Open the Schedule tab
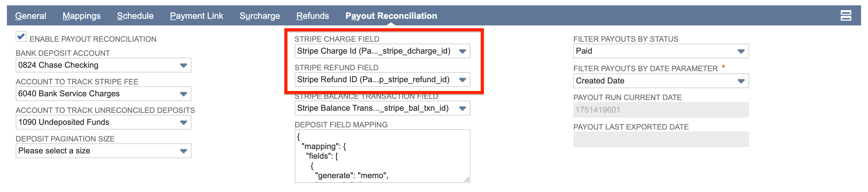This screenshot has height=192, width=868. tap(135, 15)
